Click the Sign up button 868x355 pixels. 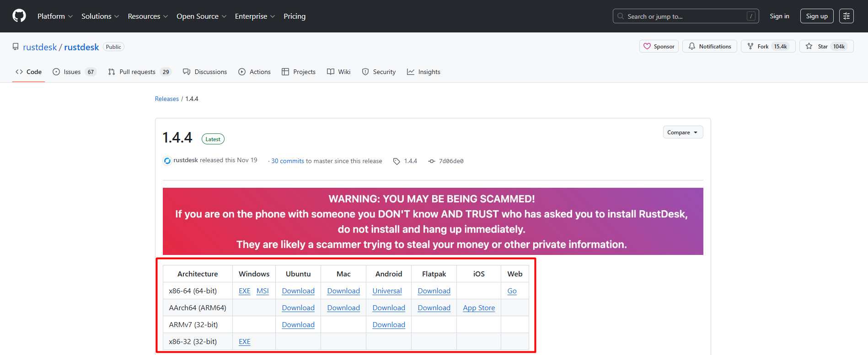(x=816, y=16)
